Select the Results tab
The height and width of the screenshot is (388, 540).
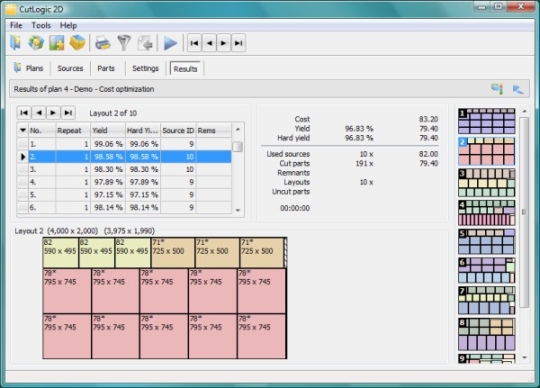(185, 69)
